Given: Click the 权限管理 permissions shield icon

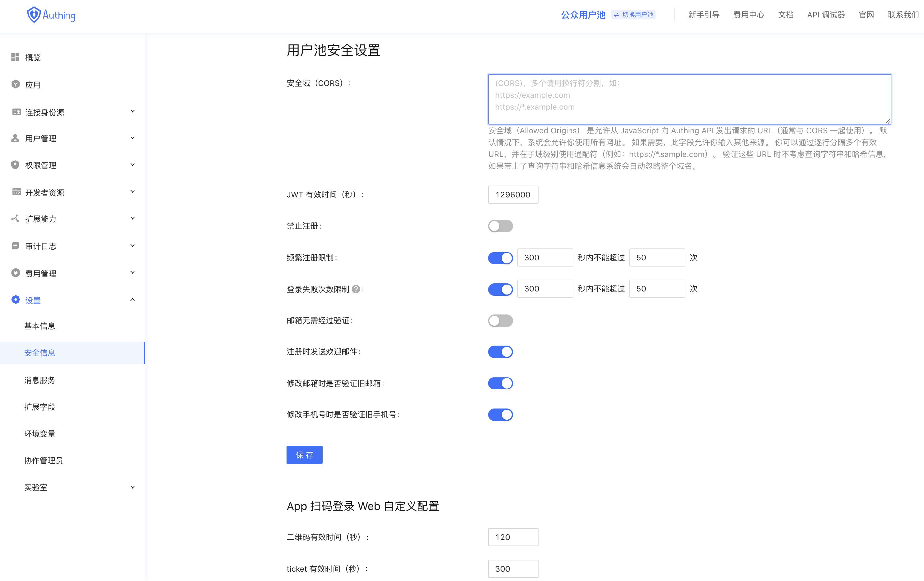Looking at the screenshot, I should click(x=15, y=165).
